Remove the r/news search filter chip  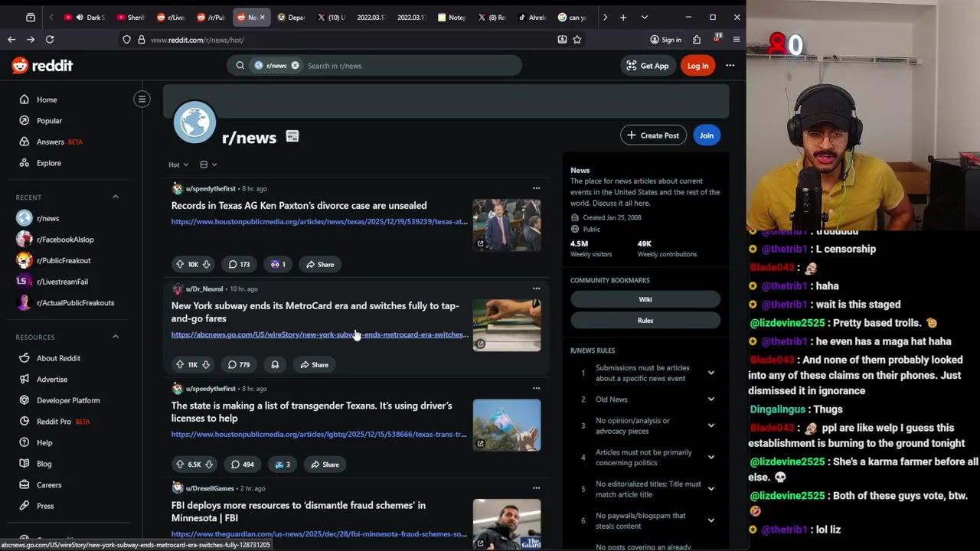[x=295, y=66]
